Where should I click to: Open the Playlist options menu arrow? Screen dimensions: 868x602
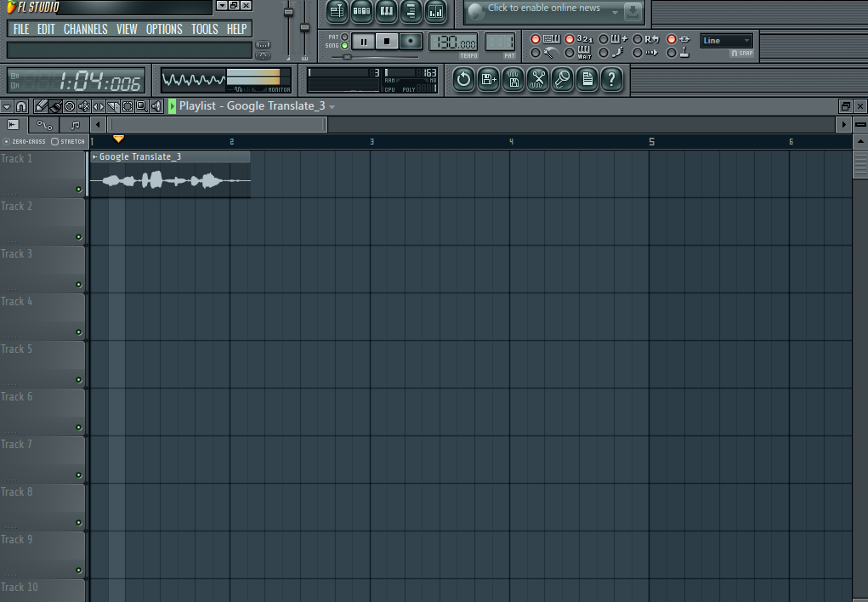pos(7,107)
